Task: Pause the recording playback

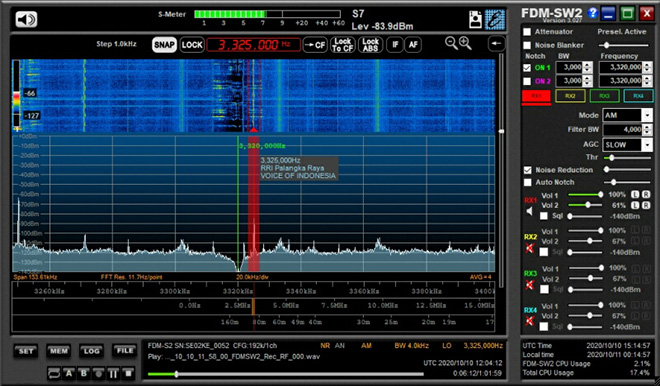Action: pyautogui.click(x=113, y=373)
